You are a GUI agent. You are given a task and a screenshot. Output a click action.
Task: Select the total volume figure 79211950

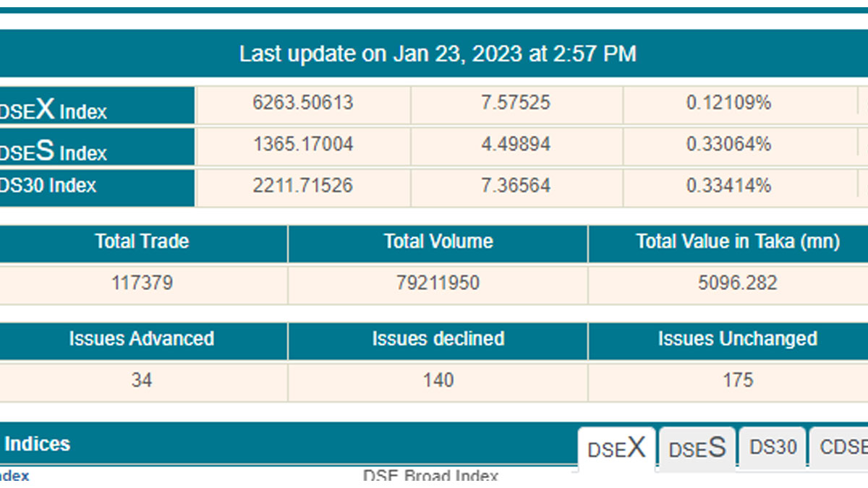tap(438, 283)
